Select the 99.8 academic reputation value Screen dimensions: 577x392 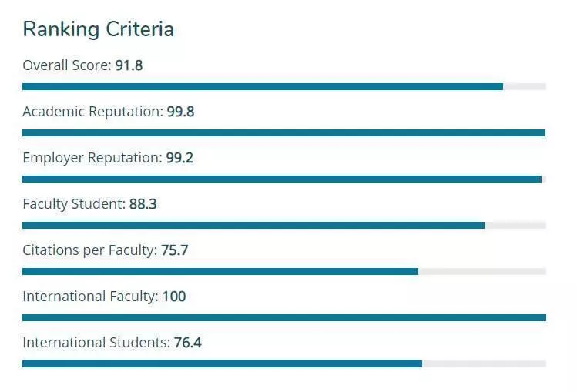click(180, 112)
